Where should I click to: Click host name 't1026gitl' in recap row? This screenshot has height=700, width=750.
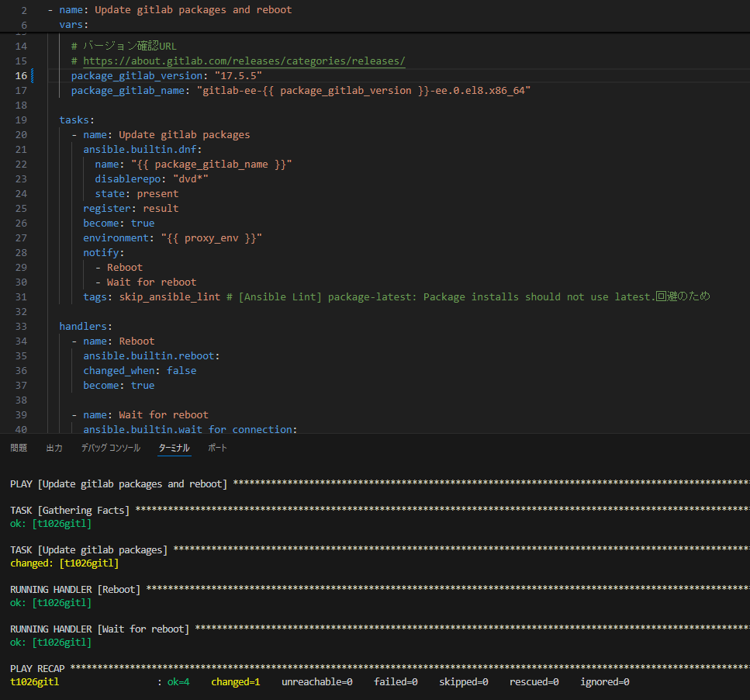point(34,682)
